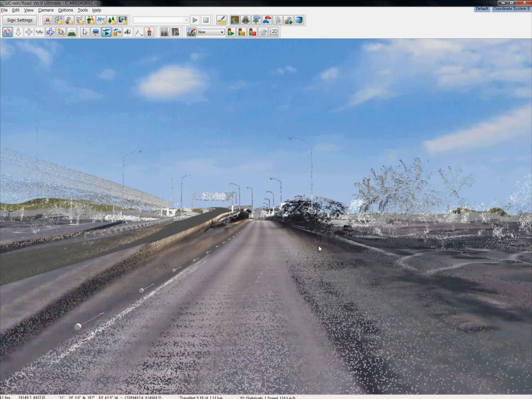This screenshot has width=532, height=399.
Task: Click the document page icon
Action: 278,20
